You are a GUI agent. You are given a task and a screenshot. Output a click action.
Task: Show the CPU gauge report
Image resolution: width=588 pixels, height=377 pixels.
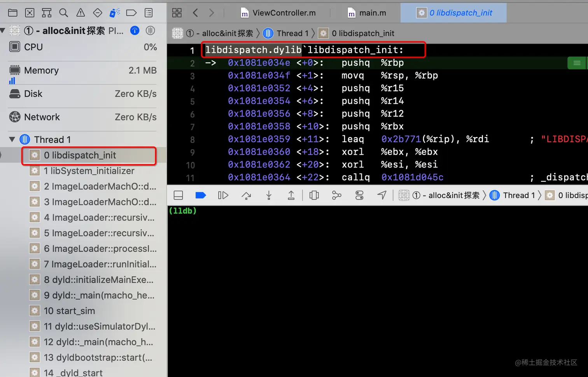[83, 47]
